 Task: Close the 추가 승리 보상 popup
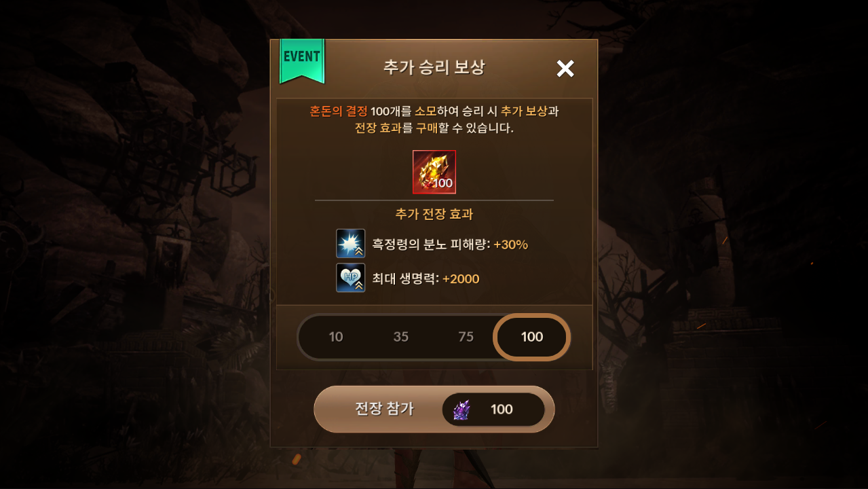[565, 69]
